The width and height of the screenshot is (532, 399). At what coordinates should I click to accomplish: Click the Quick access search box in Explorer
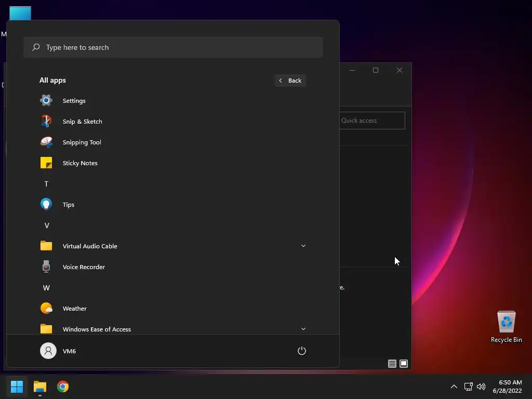[372, 121]
